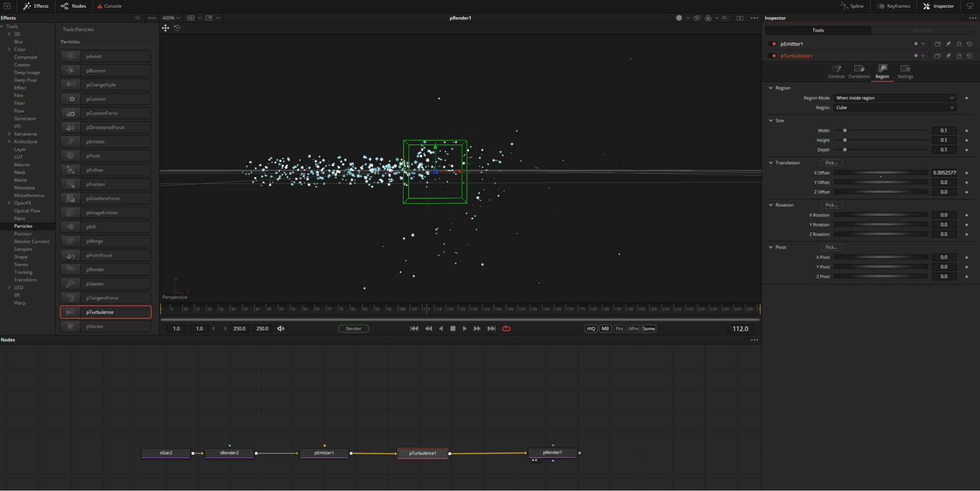Open the Region Mode dropdown
Viewport: 980px width, 491px height.
894,97
